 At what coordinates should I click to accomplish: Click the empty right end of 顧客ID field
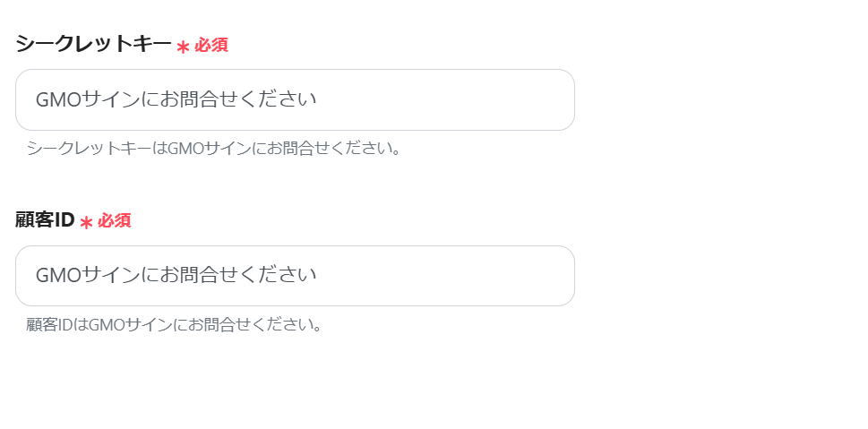click(x=520, y=276)
